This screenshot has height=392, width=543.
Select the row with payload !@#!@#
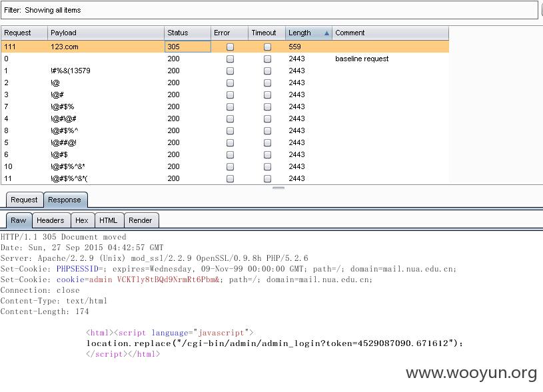click(225, 118)
